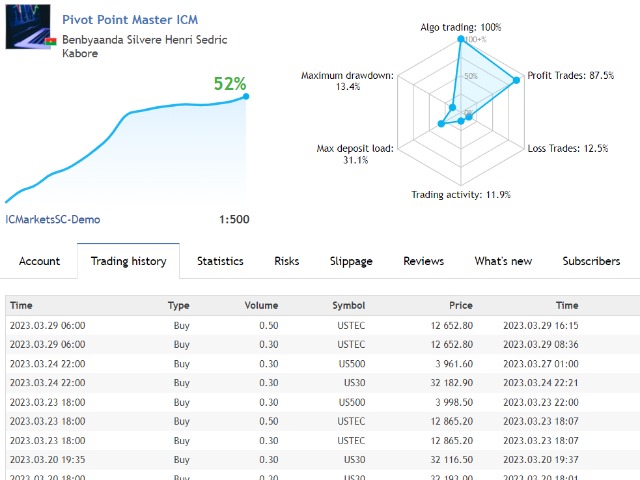Click open time 2023.03.20 19:35
This screenshot has width=640, height=480.
pos(48,460)
